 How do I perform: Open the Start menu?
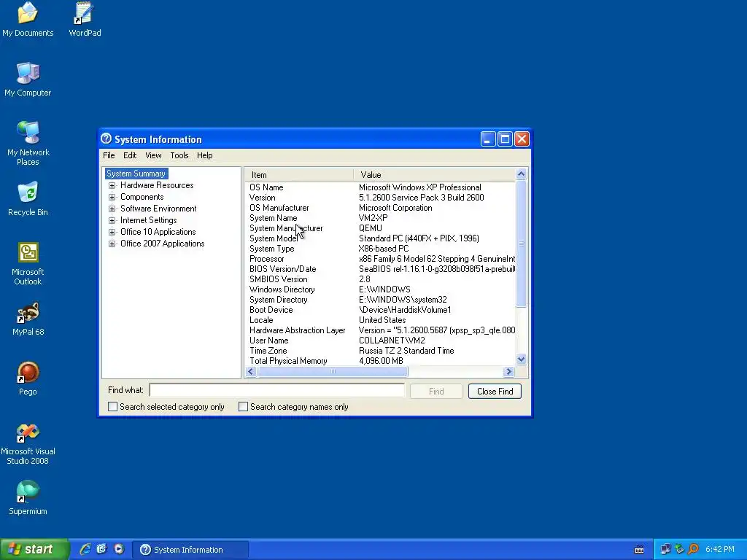click(34, 549)
